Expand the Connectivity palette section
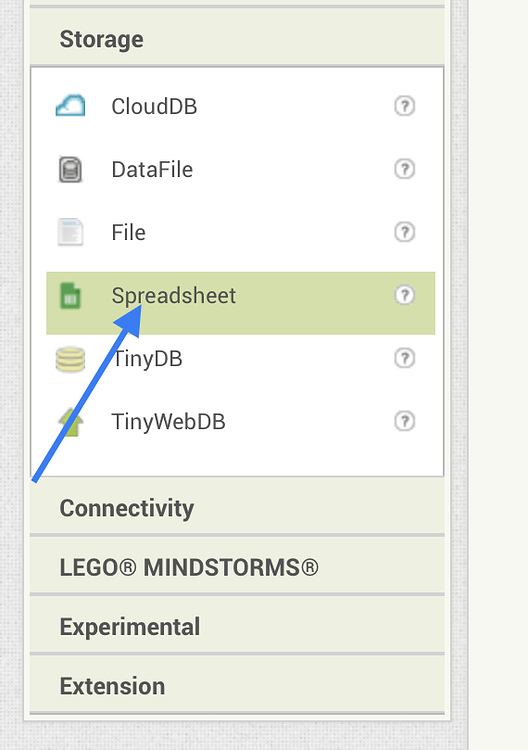 tap(237, 507)
